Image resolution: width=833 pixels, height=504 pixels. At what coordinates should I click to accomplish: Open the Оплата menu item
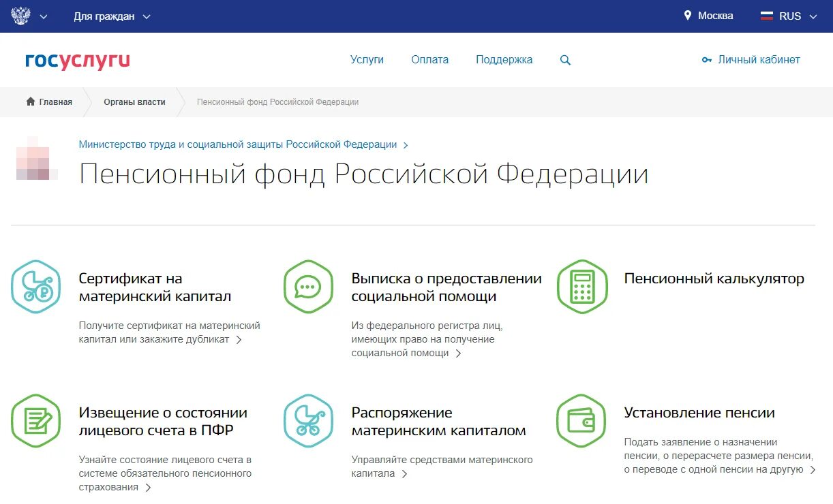tap(429, 60)
